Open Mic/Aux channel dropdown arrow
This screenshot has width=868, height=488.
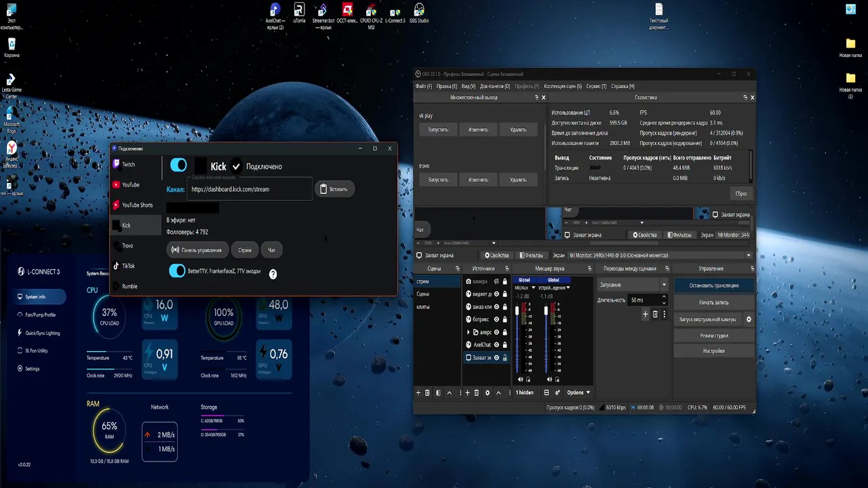[x=534, y=288]
